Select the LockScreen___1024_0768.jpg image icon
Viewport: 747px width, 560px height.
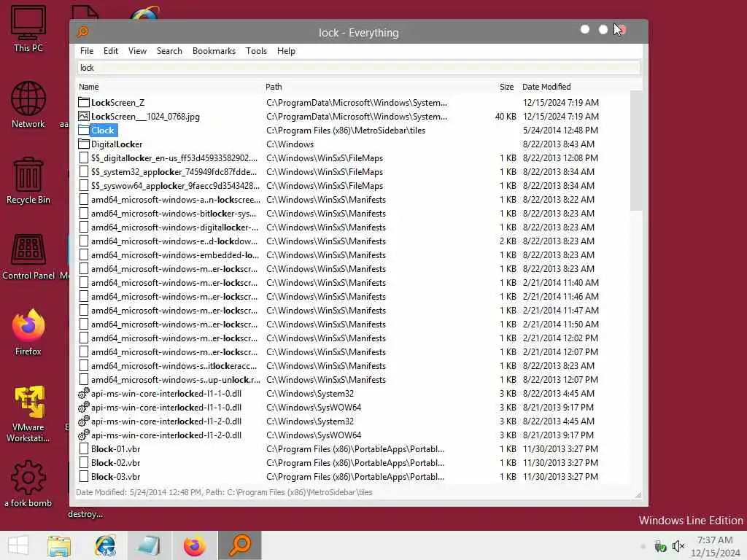(x=84, y=116)
